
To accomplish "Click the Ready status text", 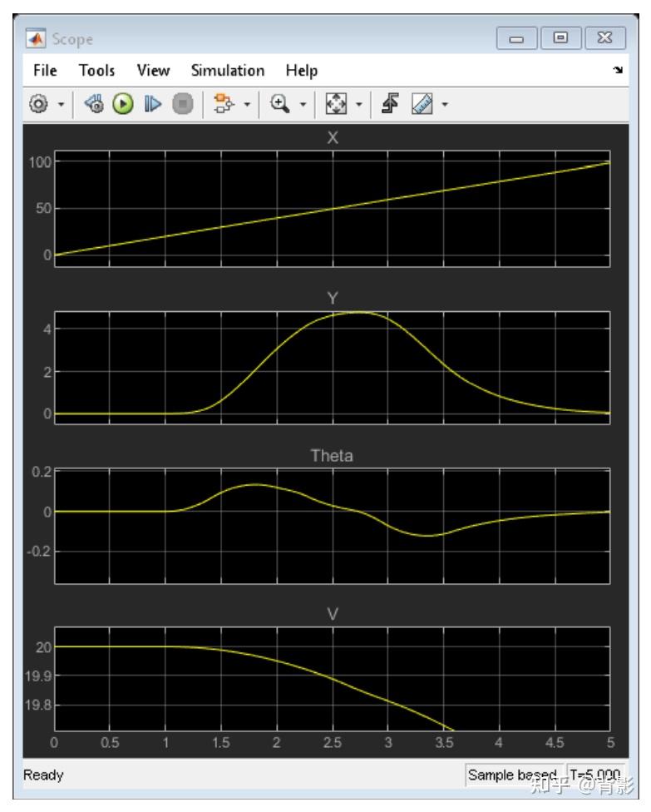I will 43,775.
